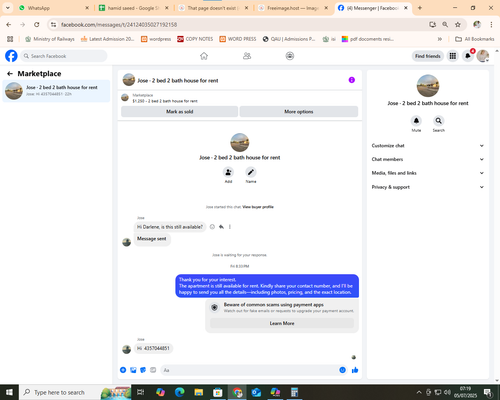Go back using the Marketplace back arrow
Viewport: 500px width, 400px height.
point(10,74)
